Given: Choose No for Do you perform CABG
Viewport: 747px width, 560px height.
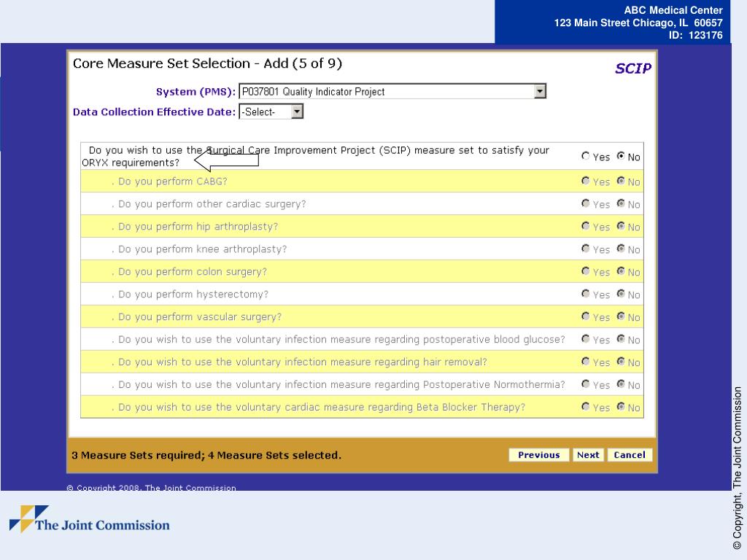Looking at the screenshot, I should coord(621,181).
